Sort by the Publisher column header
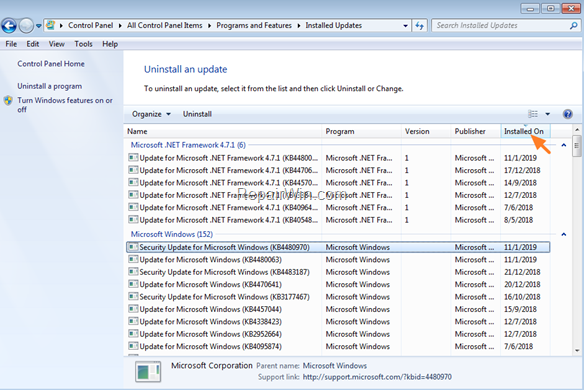Image resolution: width=584 pixels, height=390 pixels. point(476,131)
